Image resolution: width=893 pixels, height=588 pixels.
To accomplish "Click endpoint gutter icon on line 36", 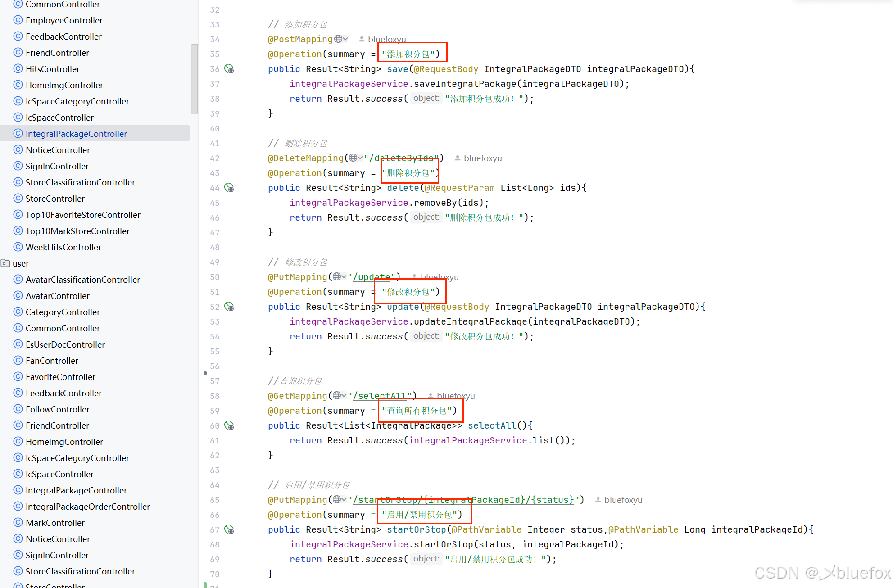I will (x=229, y=69).
